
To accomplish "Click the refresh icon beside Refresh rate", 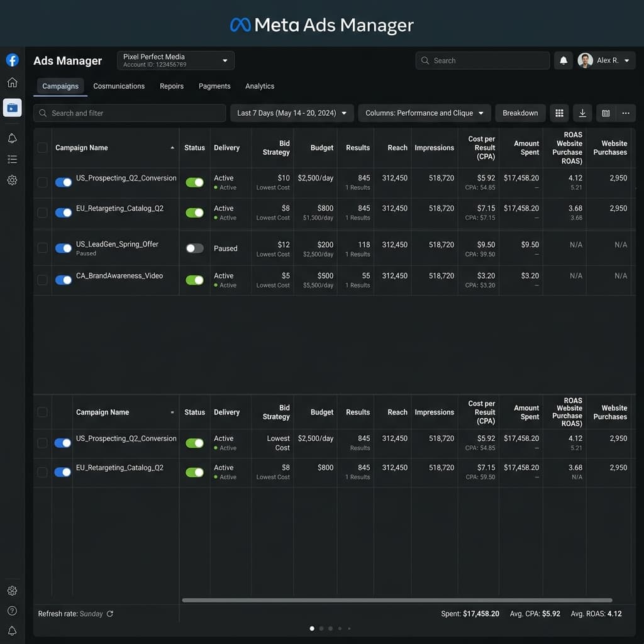I will (110, 614).
